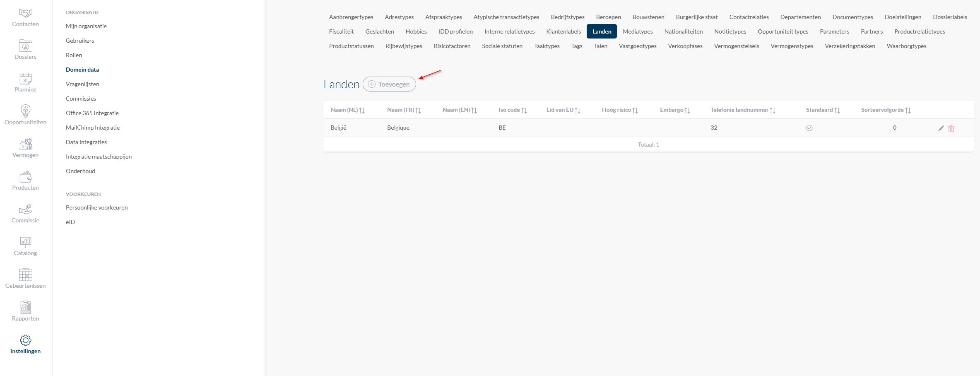Open the Planning calendar icon
Viewport: 980px width, 376px height.
25,78
